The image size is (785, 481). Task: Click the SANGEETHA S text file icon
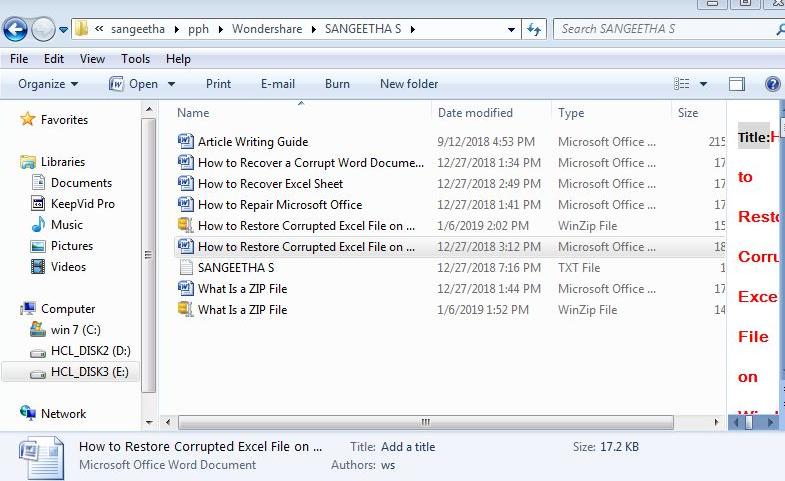coord(186,267)
